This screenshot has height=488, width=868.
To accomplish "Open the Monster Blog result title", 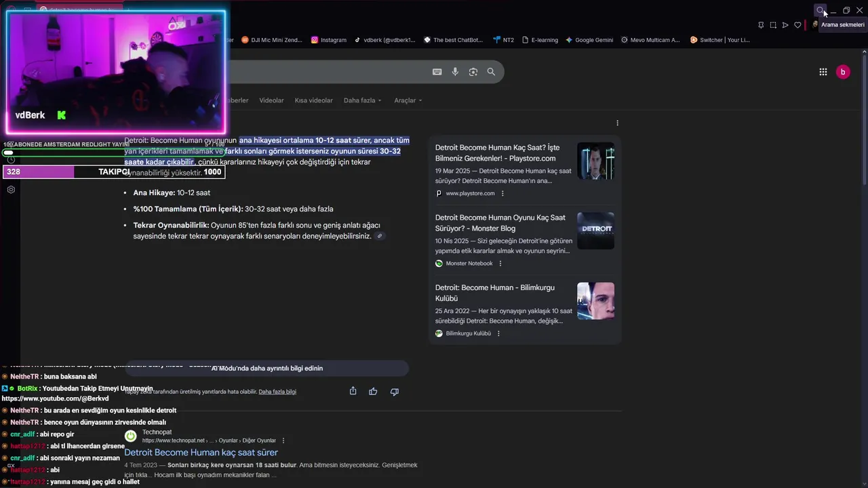I will (x=500, y=223).
